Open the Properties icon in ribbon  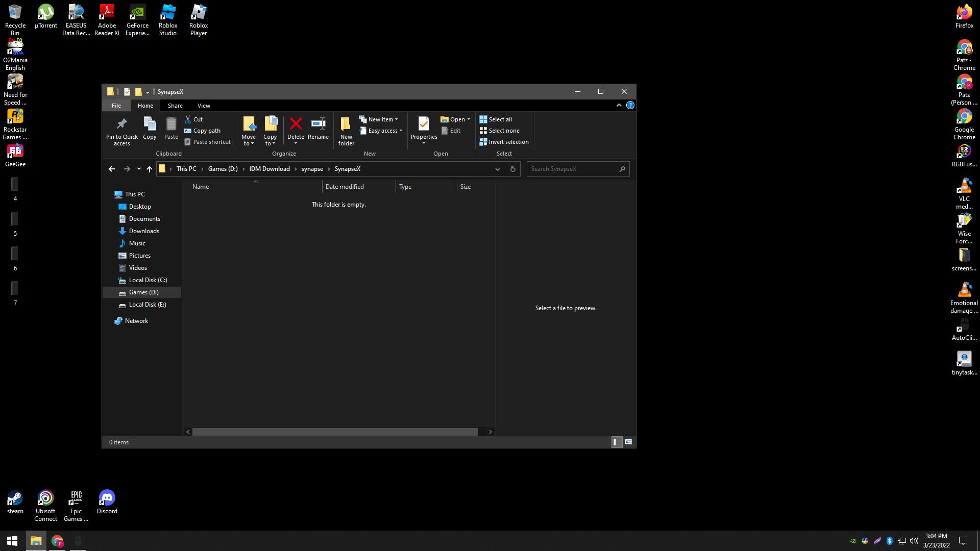424,124
